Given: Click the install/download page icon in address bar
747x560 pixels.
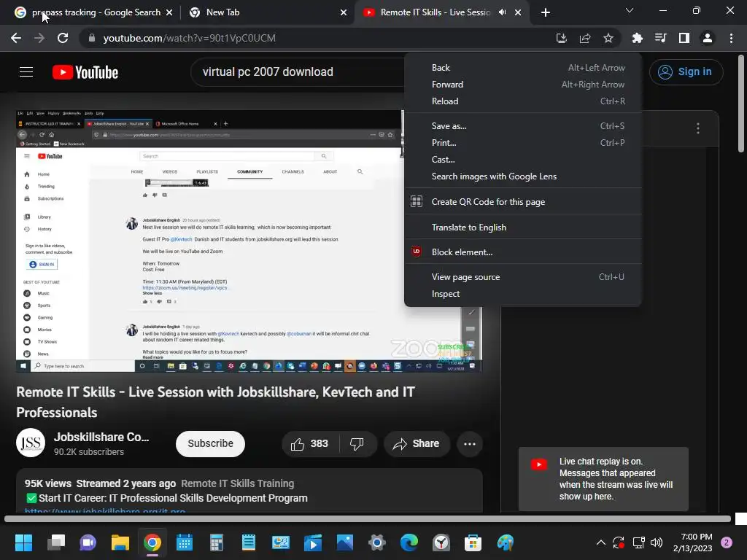Looking at the screenshot, I should [x=561, y=38].
